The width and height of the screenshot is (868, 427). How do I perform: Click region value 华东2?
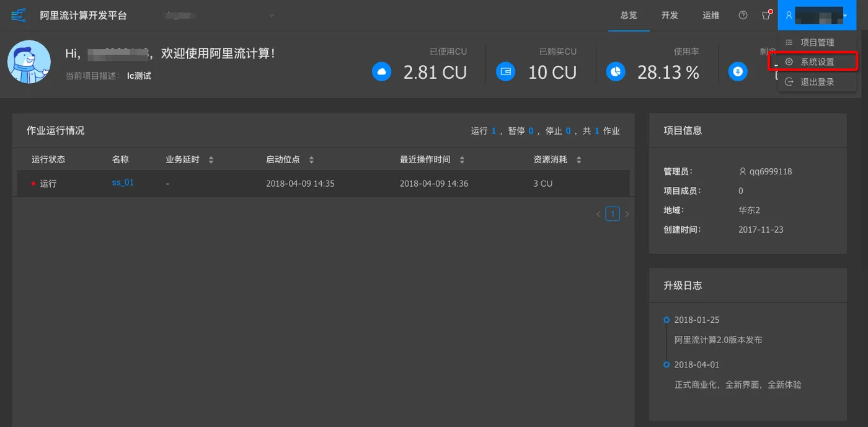pyautogui.click(x=749, y=210)
